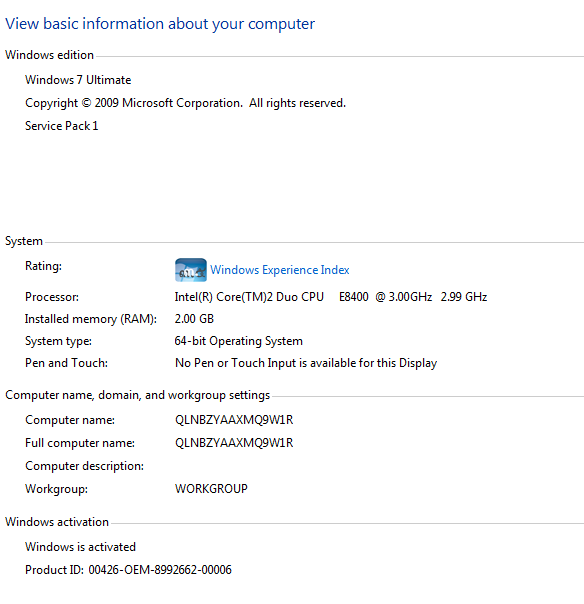Click the Full computer name value QLNBZYAAXMQ9W1R
This screenshot has height=604, width=584.
[234, 443]
